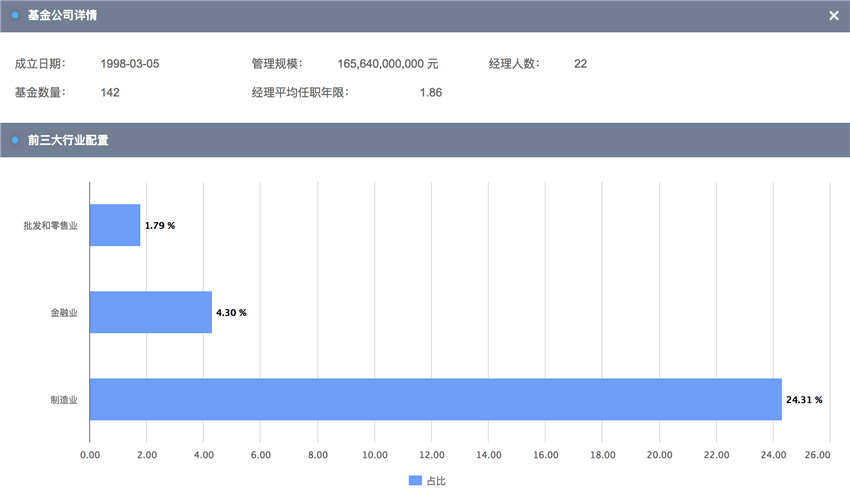The image size is (850, 499).
Task: Click the 20.00 x-axis tick label
Action: pos(660,455)
